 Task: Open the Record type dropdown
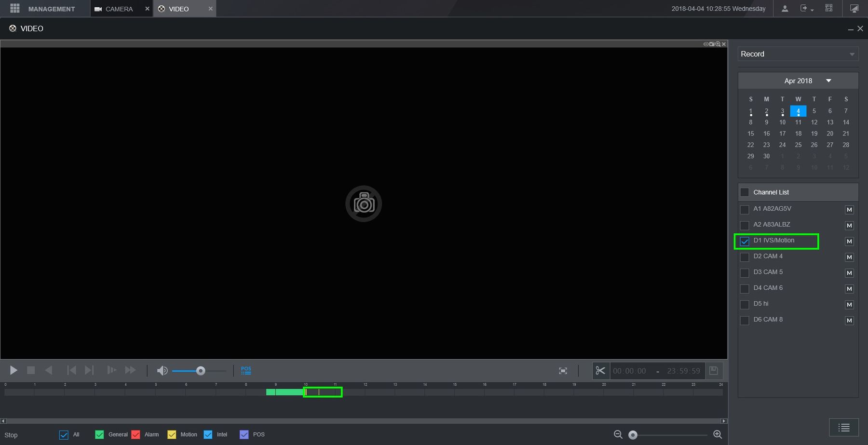798,54
